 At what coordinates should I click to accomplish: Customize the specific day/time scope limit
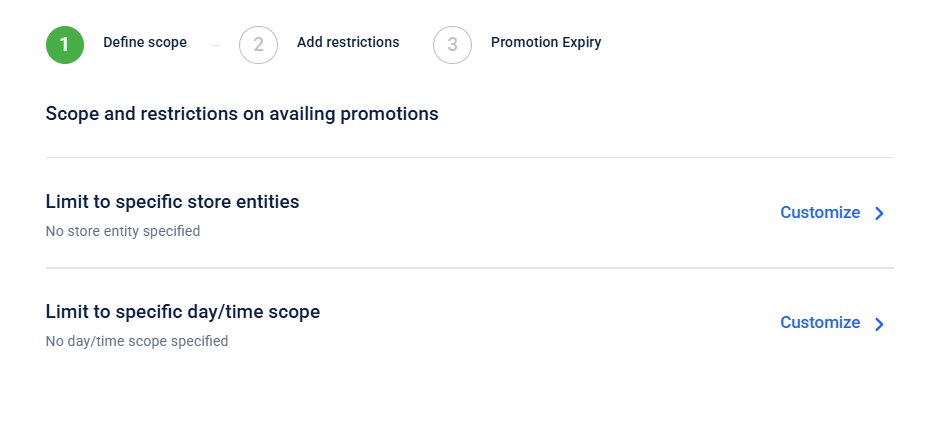[820, 322]
